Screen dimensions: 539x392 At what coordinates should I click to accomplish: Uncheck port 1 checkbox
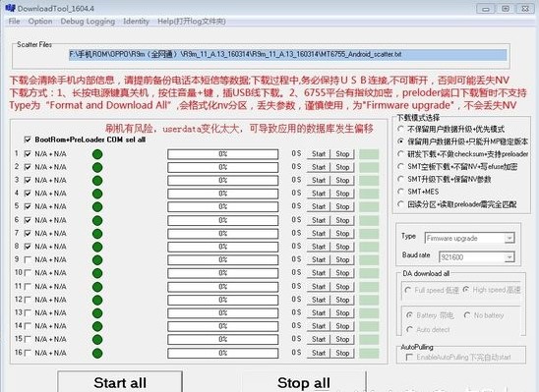28,154
